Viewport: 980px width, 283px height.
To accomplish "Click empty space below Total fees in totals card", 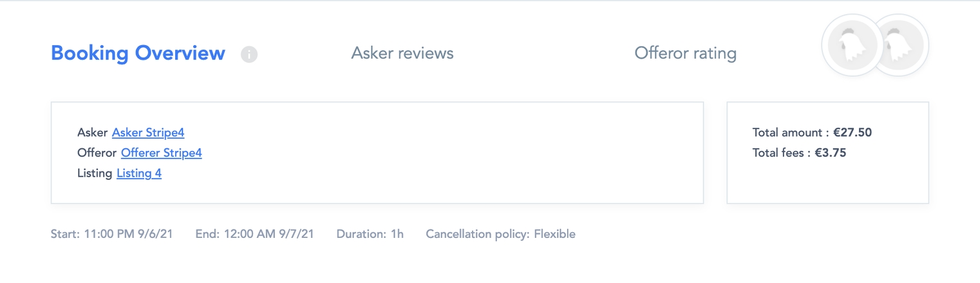I will [x=827, y=184].
